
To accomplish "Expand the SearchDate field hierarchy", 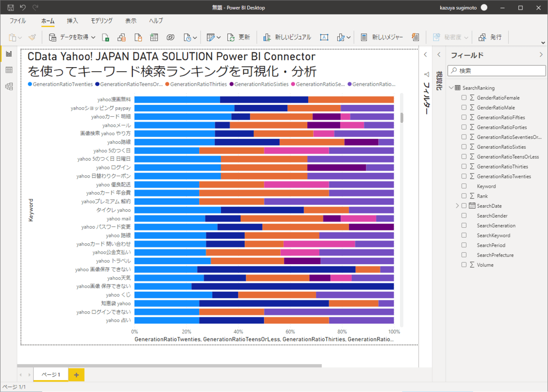I will (458, 205).
